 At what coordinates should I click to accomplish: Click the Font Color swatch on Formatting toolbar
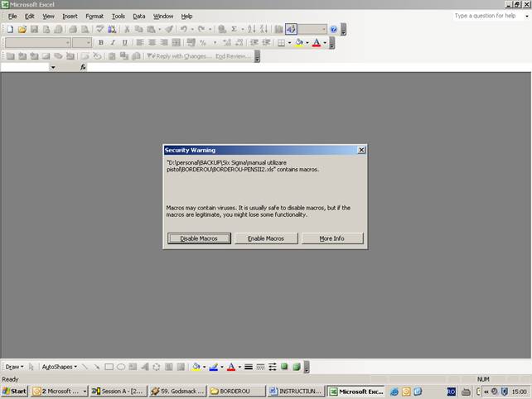[x=315, y=43]
